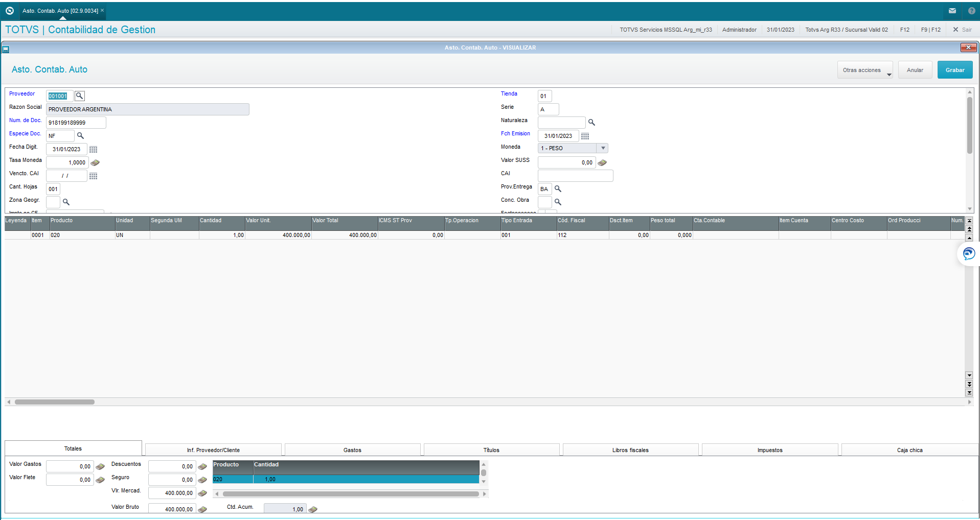Open Valor Flete calculator icon
This screenshot has width=980, height=520.
click(100, 480)
